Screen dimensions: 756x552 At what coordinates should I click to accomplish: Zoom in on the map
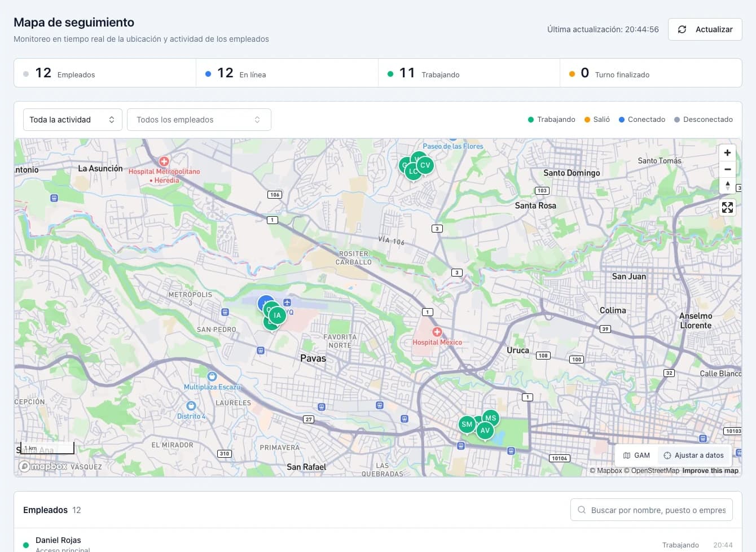click(727, 153)
